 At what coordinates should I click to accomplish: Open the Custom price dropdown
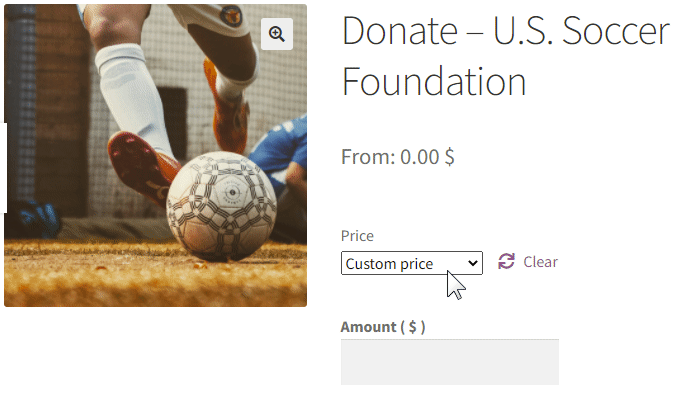point(412,263)
